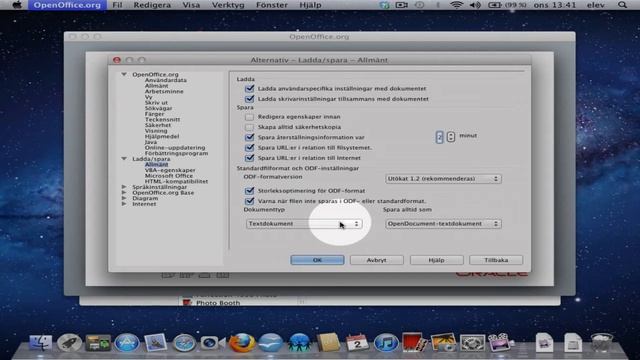640x360 pixels.
Task: Uncheck Ladda användarspecifika inställningar med dokumentet
Action: (x=249, y=88)
